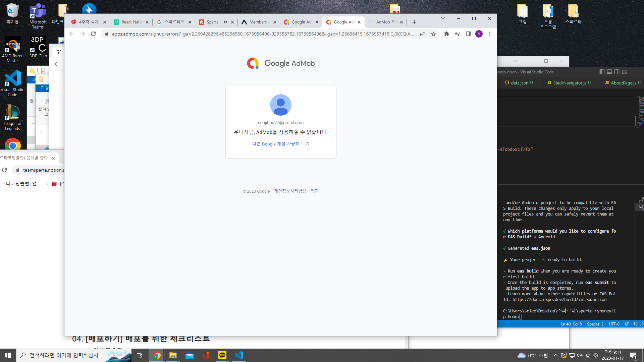Open the 개인정보처리방침 link
Screen dimensions: 644x362
click(290, 191)
